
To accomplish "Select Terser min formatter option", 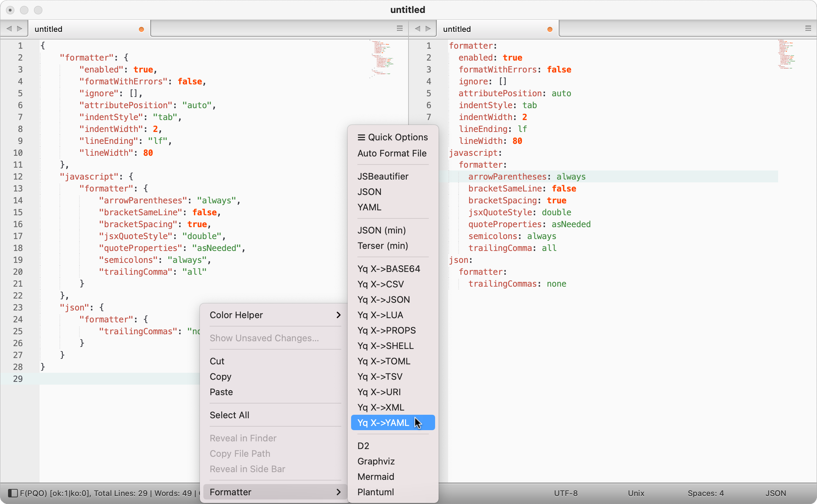I will click(x=383, y=245).
